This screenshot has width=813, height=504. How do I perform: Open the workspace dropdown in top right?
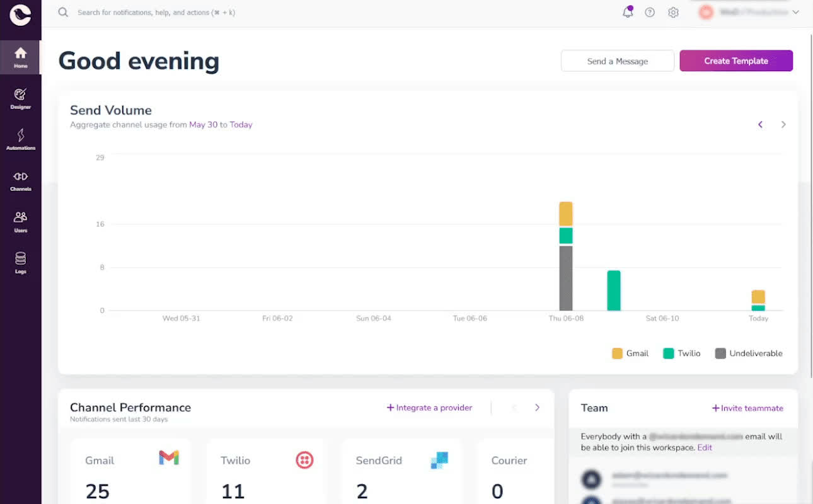[x=749, y=12]
